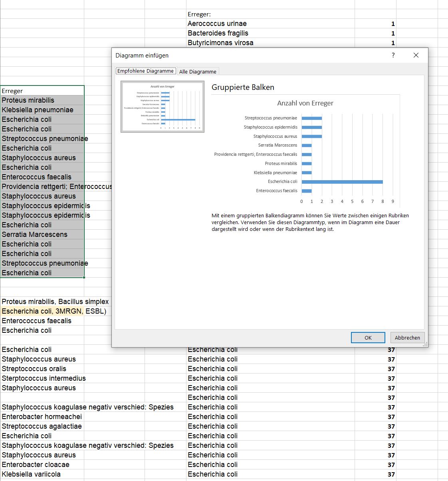Viewport: 448px width, 481px height.
Task: Click the Anzahl von Erreger chart preview title
Action: point(305,103)
